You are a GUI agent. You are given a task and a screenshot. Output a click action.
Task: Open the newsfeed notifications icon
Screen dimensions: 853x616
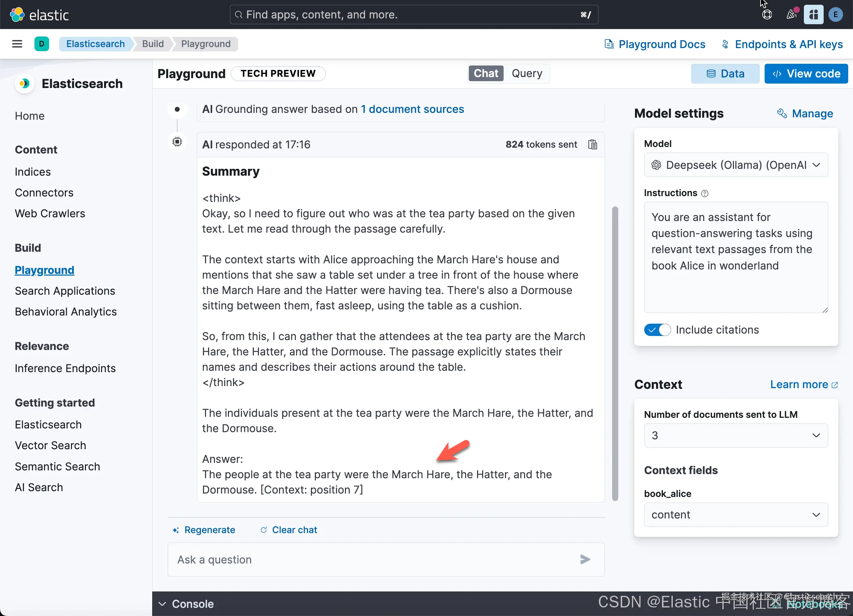pyautogui.click(x=791, y=15)
